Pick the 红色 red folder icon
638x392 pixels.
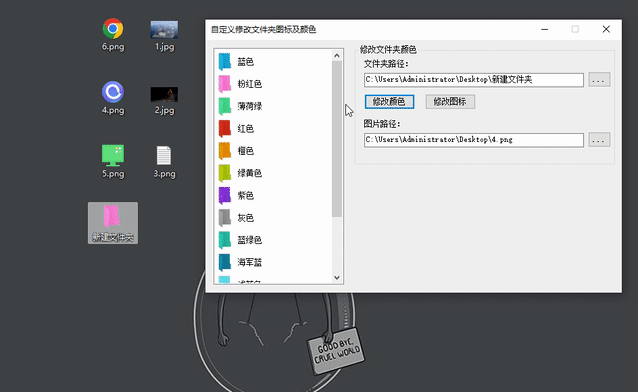point(225,129)
